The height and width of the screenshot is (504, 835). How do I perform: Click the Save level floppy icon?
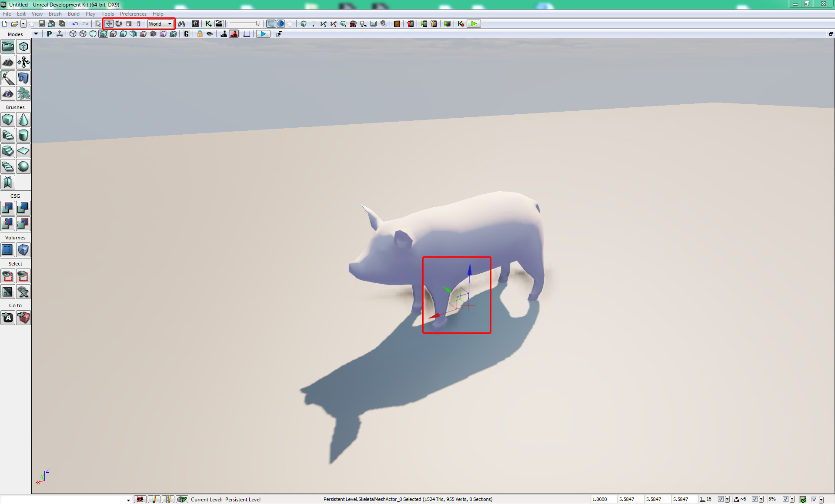click(42, 24)
